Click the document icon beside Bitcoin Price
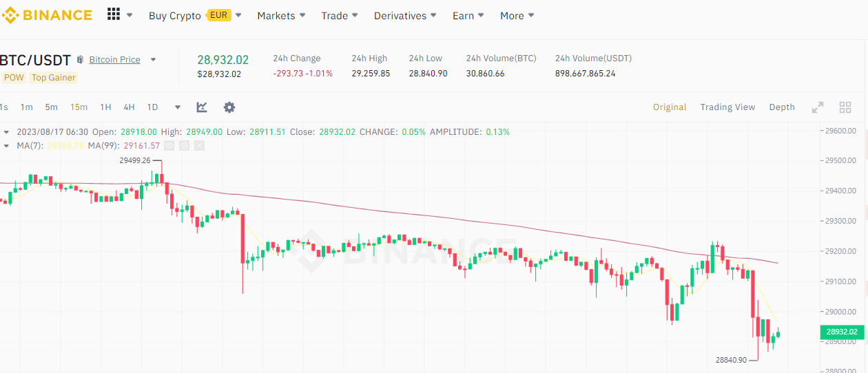868x373 pixels. (81, 60)
